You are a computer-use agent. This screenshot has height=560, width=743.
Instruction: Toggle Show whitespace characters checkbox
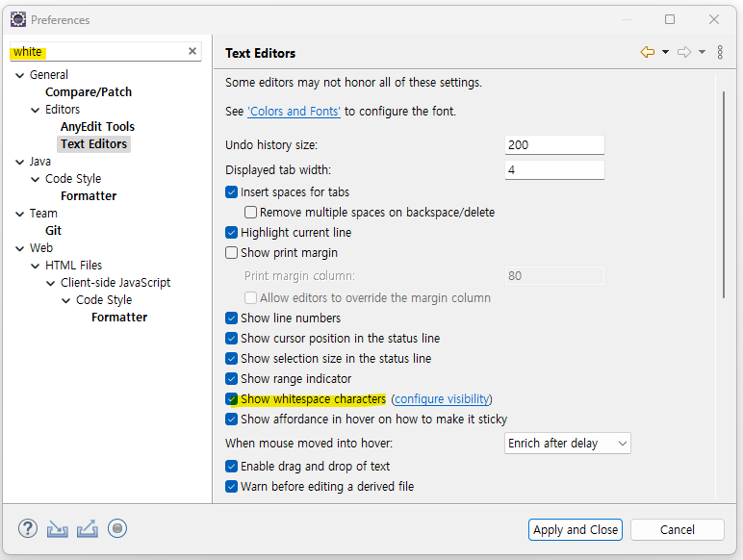[231, 399]
